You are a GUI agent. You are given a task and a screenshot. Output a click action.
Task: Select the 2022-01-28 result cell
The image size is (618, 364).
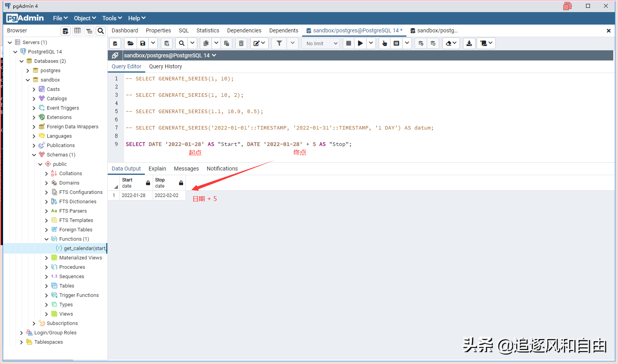136,195
